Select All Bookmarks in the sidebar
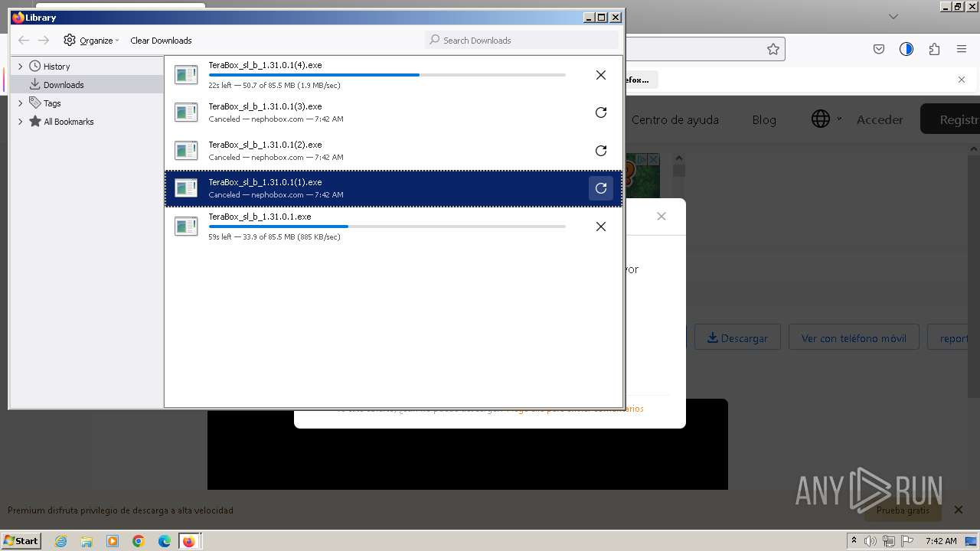This screenshot has height=551, width=980. pyautogui.click(x=69, y=122)
